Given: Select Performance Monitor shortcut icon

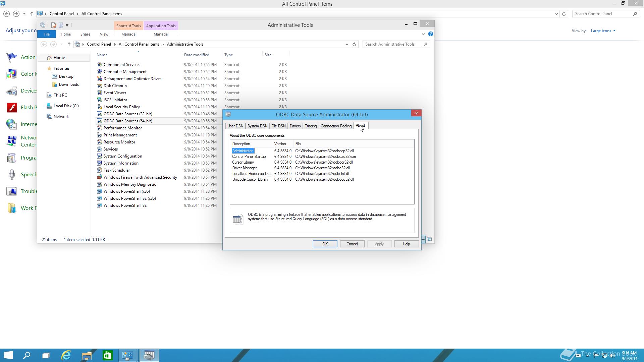Looking at the screenshot, I should 99,128.
